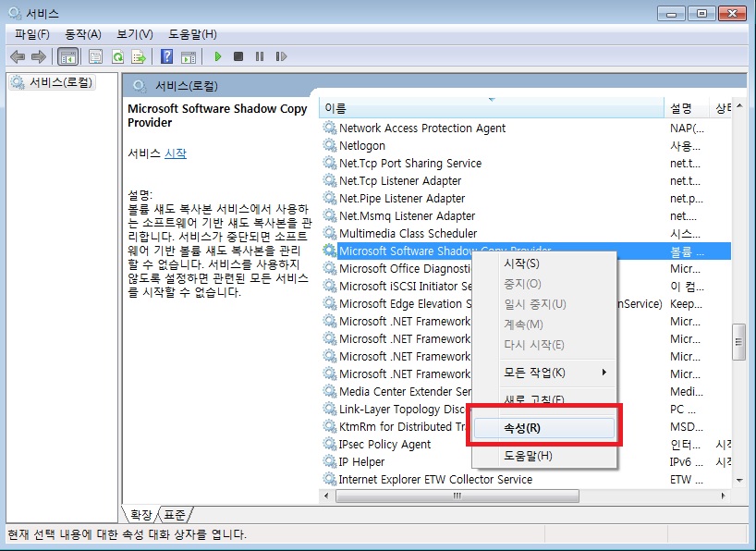The image size is (756, 551).
Task: Open the 보기(V) menu
Action: 135,34
